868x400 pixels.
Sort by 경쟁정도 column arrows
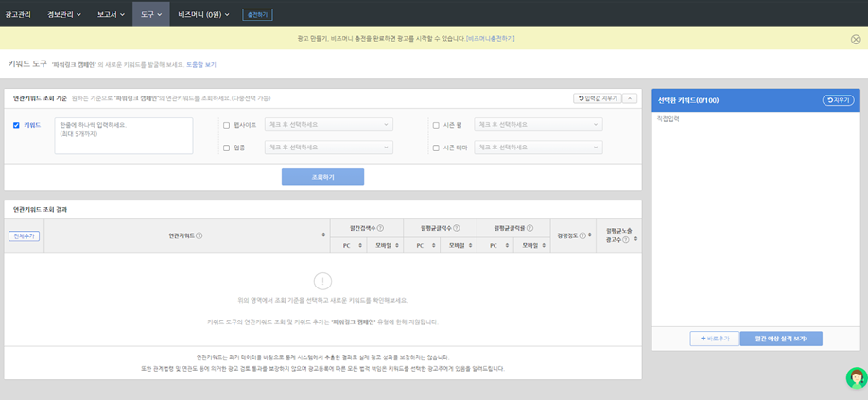coord(590,235)
